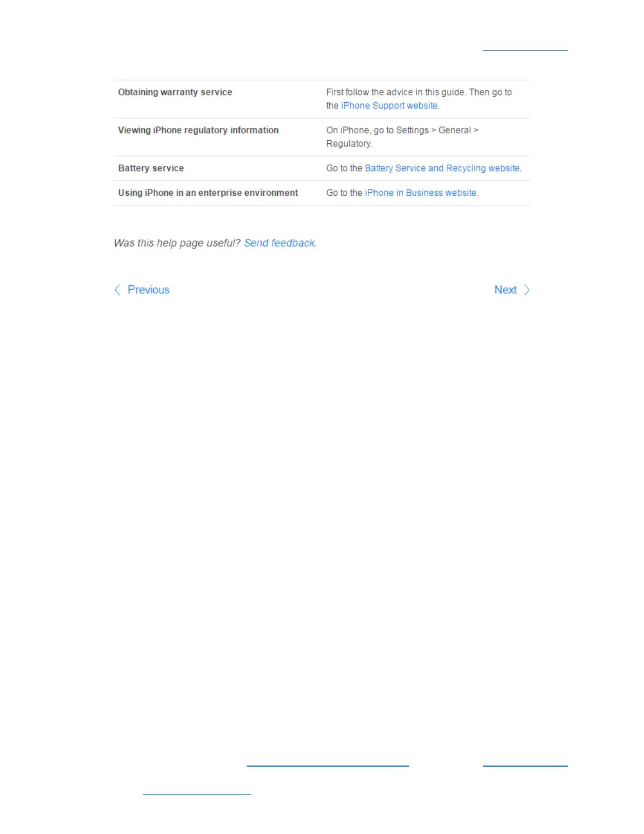Open the iPhone Support website link

[x=389, y=106]
